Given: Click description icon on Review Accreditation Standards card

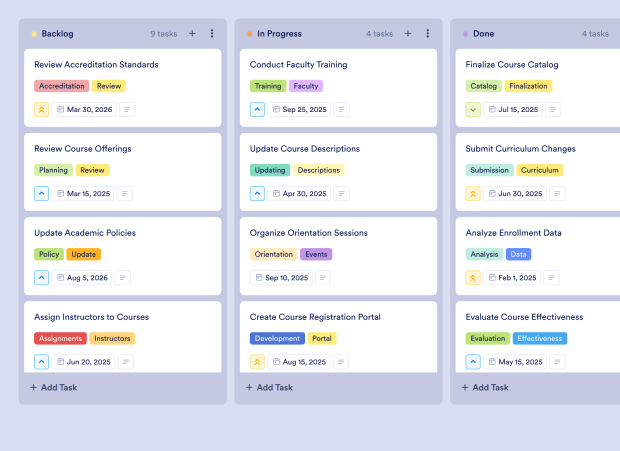Looking at the screenshot, I should click(128, 109).
